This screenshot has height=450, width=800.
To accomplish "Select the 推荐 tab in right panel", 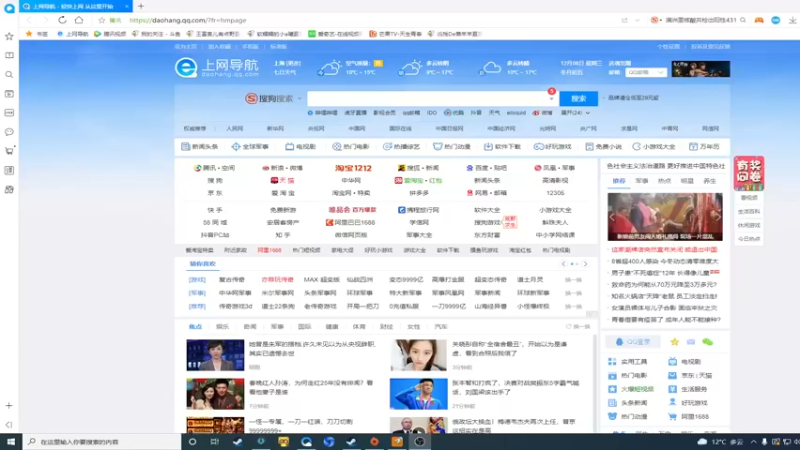I will click(x=619, y=181).
